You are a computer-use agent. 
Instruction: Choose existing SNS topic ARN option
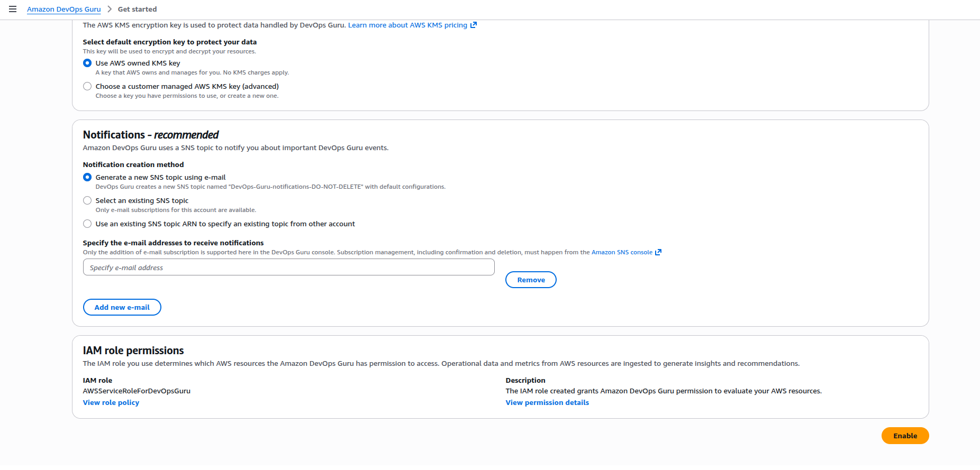(x=87, y=224)
